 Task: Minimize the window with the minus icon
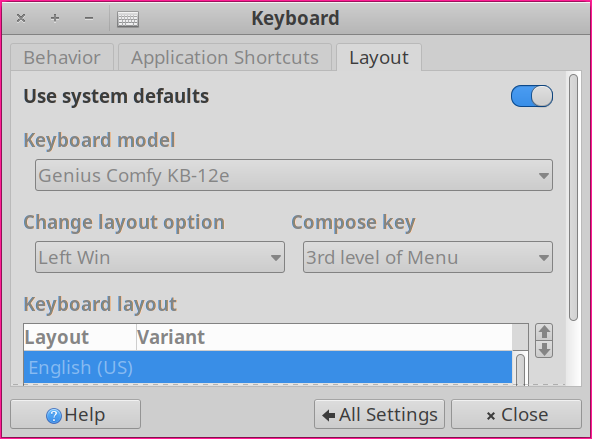coord(89,18)
